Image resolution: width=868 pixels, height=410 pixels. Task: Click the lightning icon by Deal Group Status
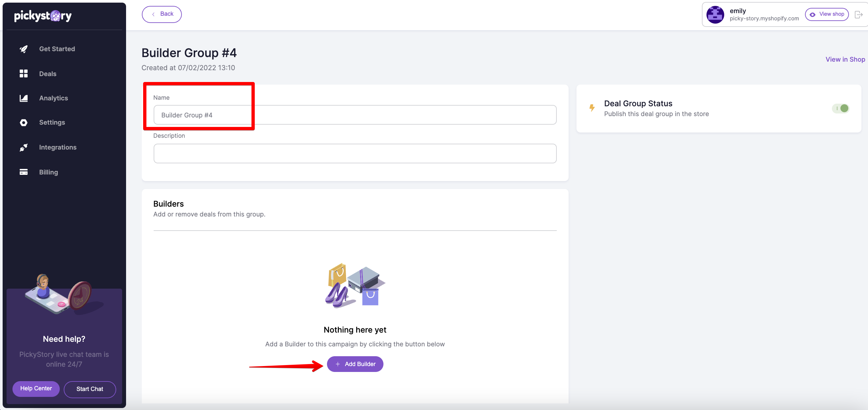pos(592,108)
